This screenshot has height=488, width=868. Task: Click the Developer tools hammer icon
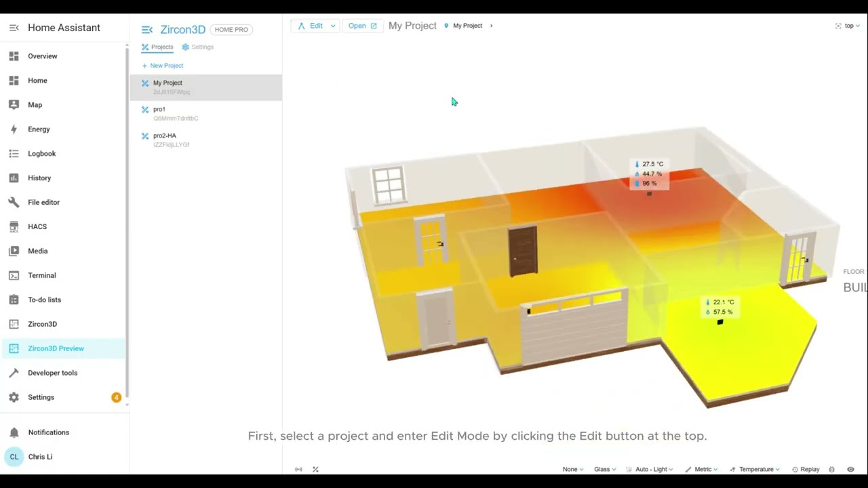coord(14,373)
